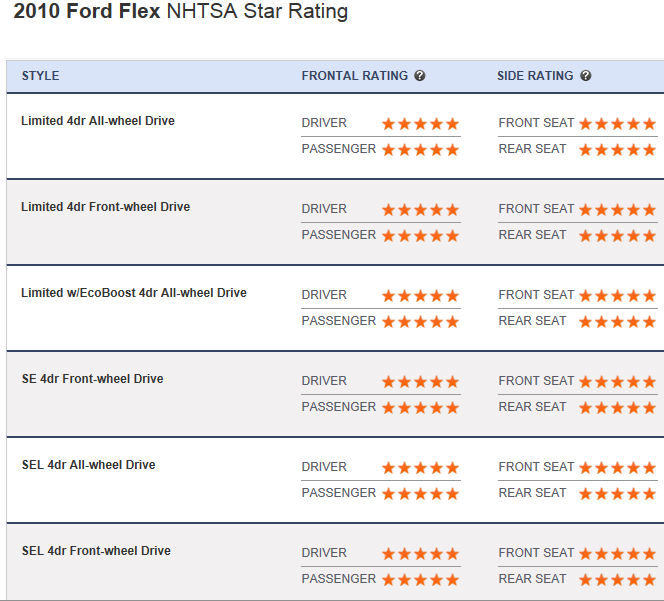664x601 pixels.
Task: Click SEL 4dr Front-wheel Drive passenger stars
Action: (420, 580)
